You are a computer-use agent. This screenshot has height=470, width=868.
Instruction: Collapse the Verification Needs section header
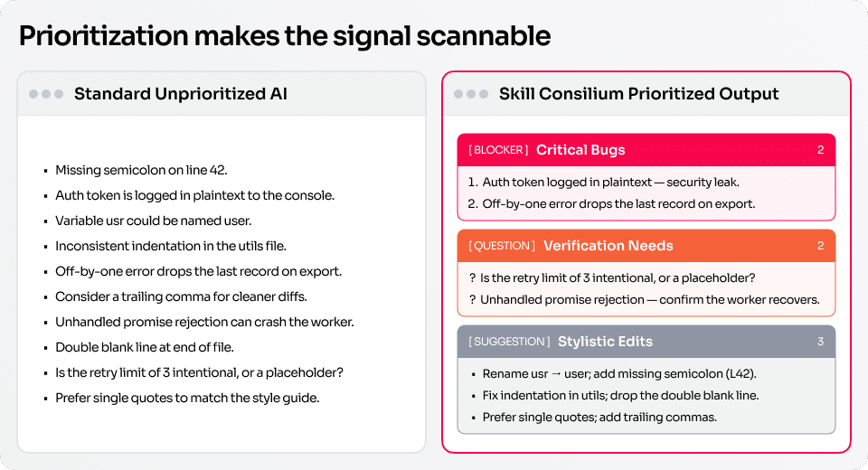point(646,246)
